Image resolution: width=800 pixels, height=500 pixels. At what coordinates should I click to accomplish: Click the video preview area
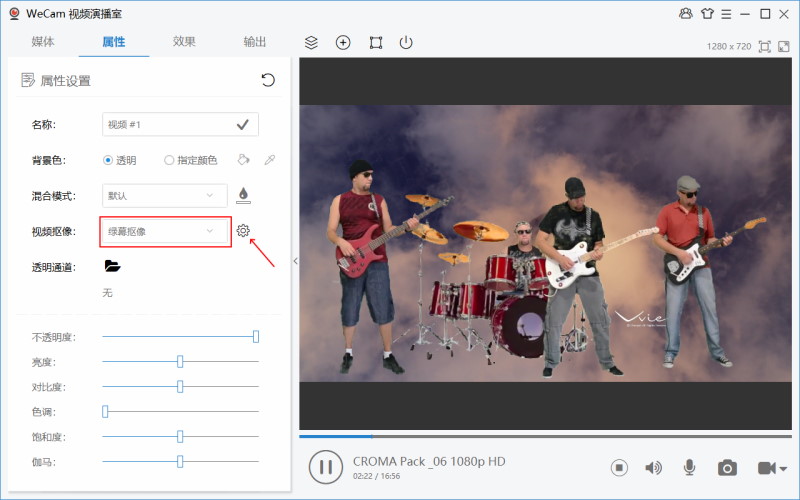point(545,243)
